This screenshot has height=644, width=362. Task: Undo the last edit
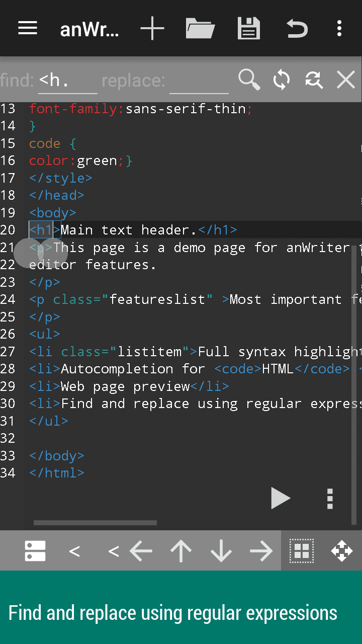click(297, 28)
